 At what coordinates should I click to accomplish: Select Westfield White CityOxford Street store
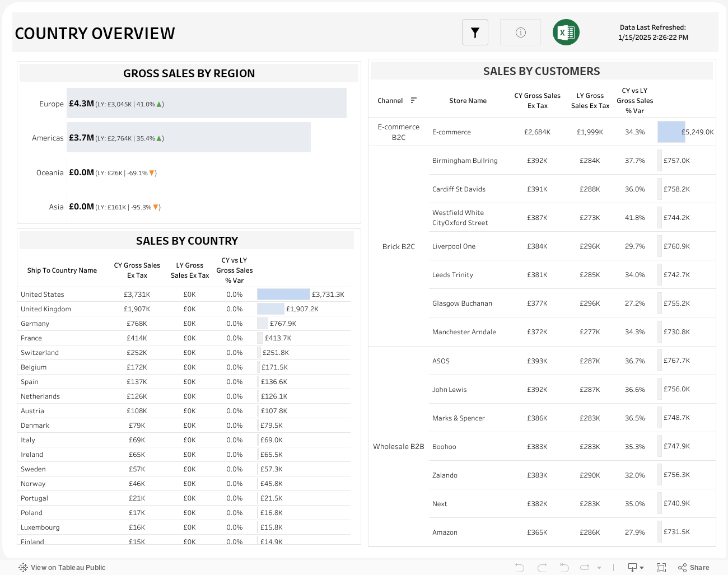460,218
